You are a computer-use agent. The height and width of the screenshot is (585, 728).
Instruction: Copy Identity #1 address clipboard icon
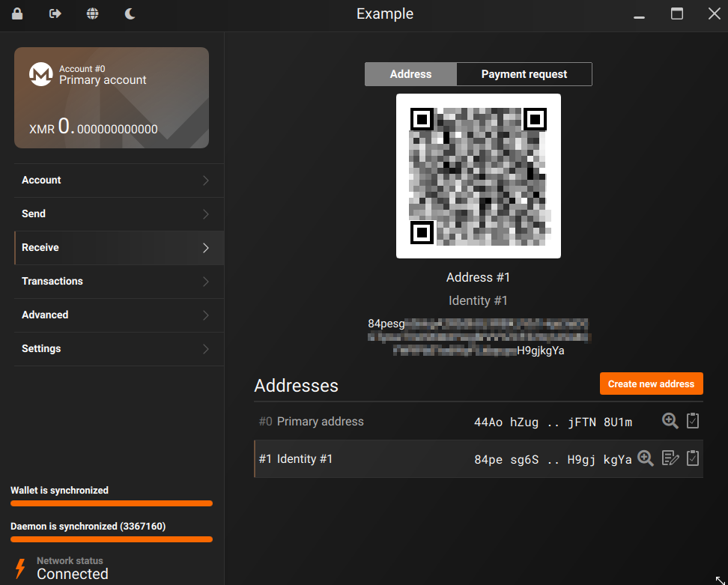693,458
